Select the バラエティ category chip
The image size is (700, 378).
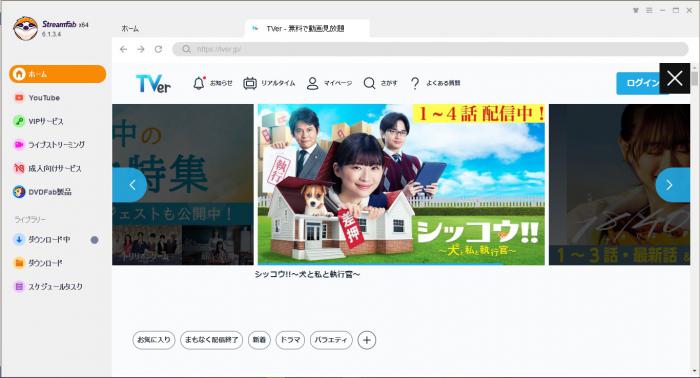331,340
